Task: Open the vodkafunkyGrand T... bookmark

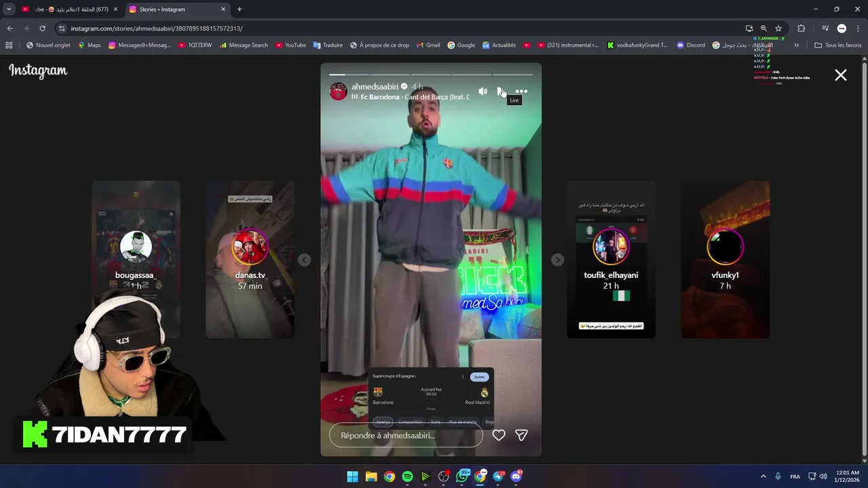Action: pyautogui.click(x=637, y=45)
